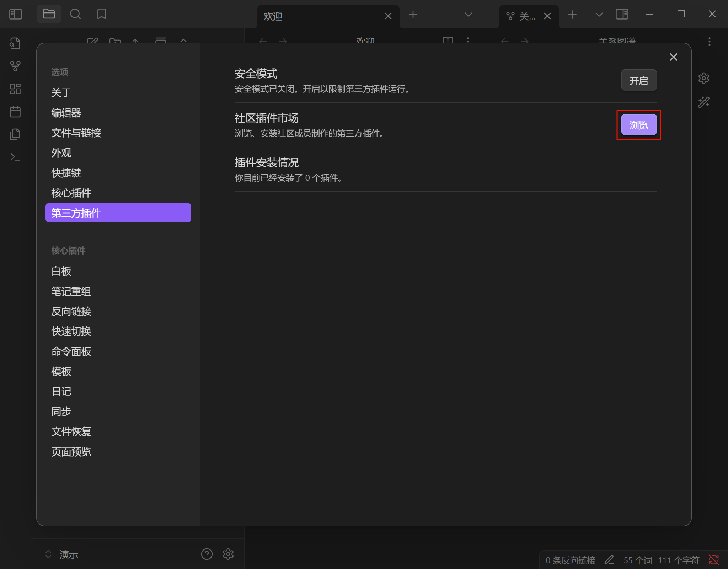
Task: Click the help question mark icon
Action: (207, 554)
